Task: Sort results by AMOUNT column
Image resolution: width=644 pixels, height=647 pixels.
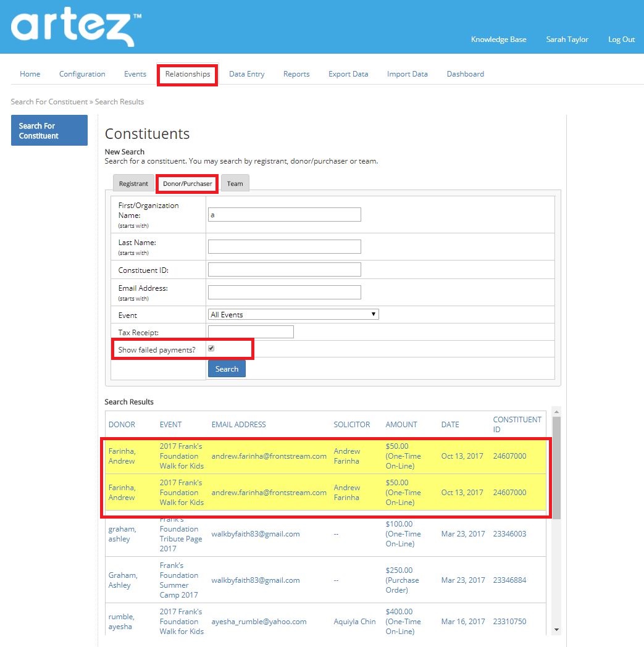Action: (401, 424)
